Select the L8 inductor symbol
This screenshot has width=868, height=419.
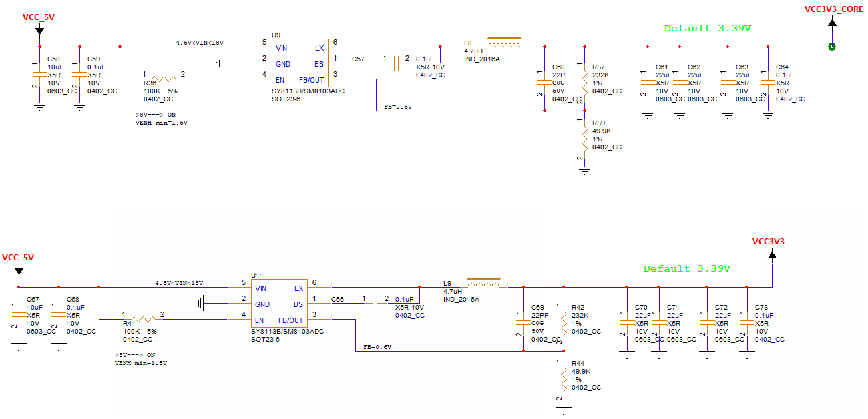(505, 43)
